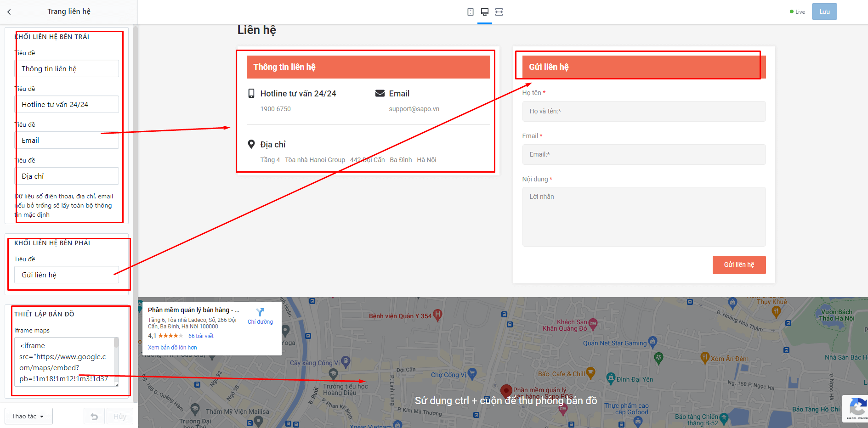
Task: Click the directions arrow icon on map card
Action: pyautogui.click(x=260, y=312)
